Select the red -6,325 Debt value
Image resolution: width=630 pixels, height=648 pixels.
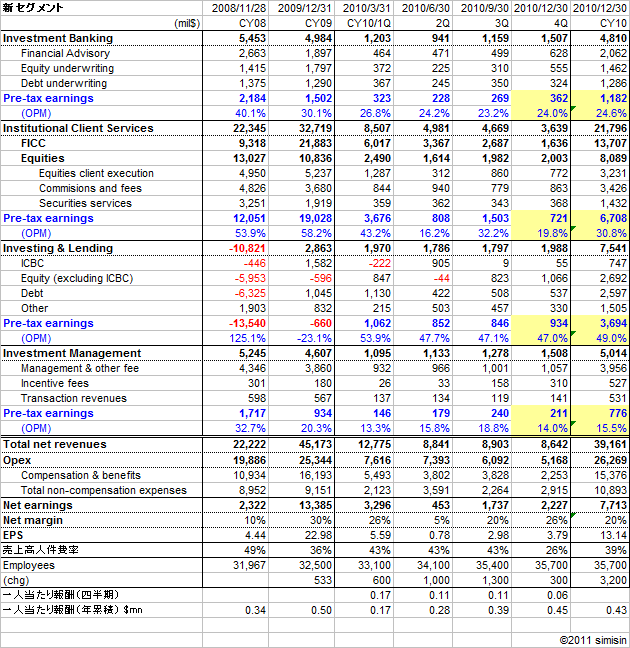point(250,293)
